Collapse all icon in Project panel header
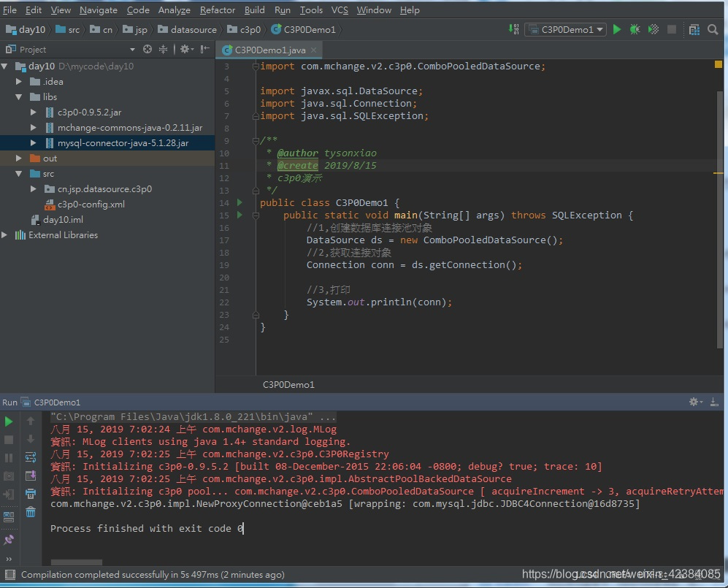Screen dimensions: 728x588 (163, 49)
